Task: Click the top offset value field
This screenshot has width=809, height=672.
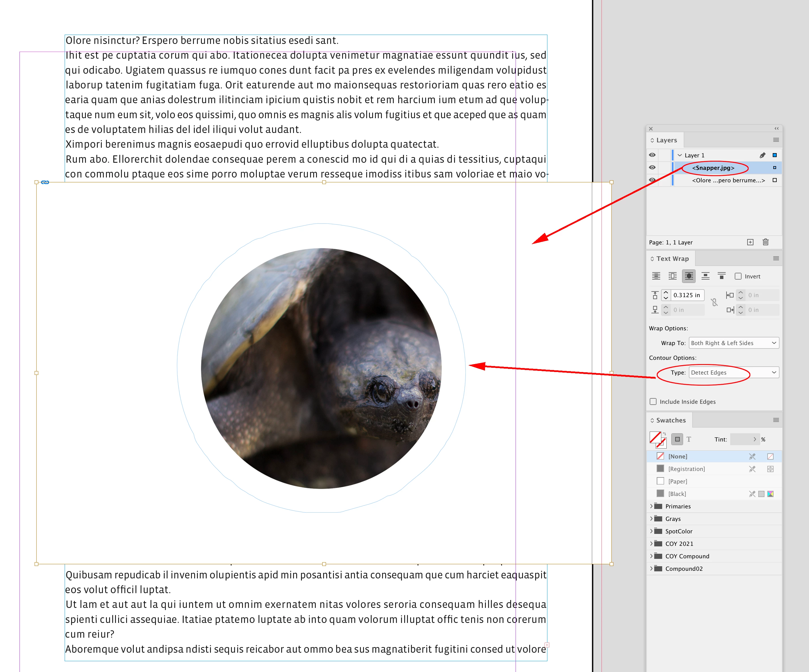Action: [687, 295]
